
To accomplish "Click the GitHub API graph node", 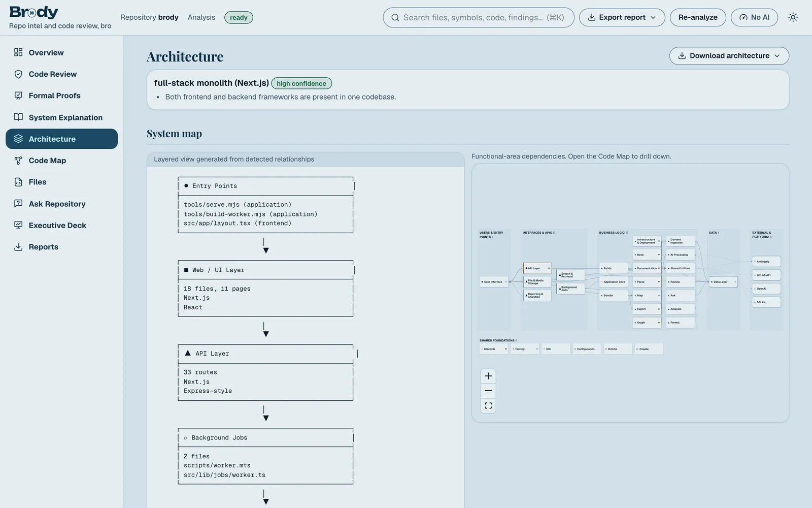I will click(766, 275).
